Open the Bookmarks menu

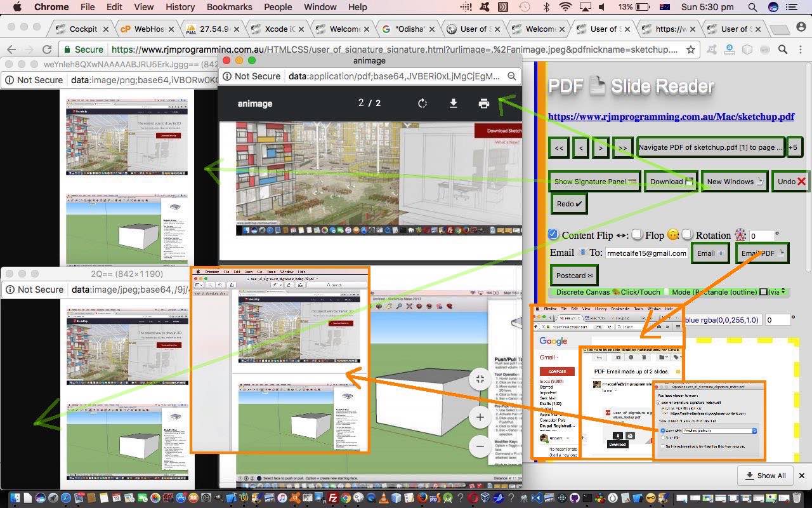point(230,7)
